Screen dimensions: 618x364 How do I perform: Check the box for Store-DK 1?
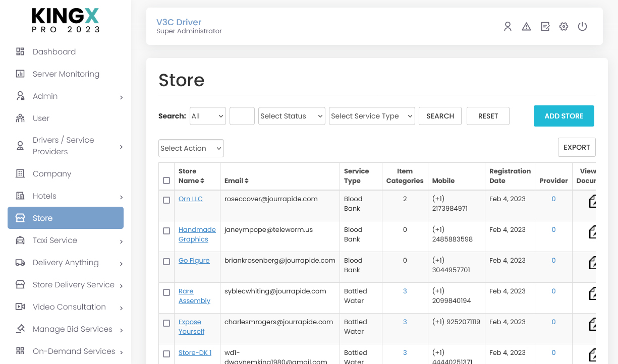pos(166,354)
